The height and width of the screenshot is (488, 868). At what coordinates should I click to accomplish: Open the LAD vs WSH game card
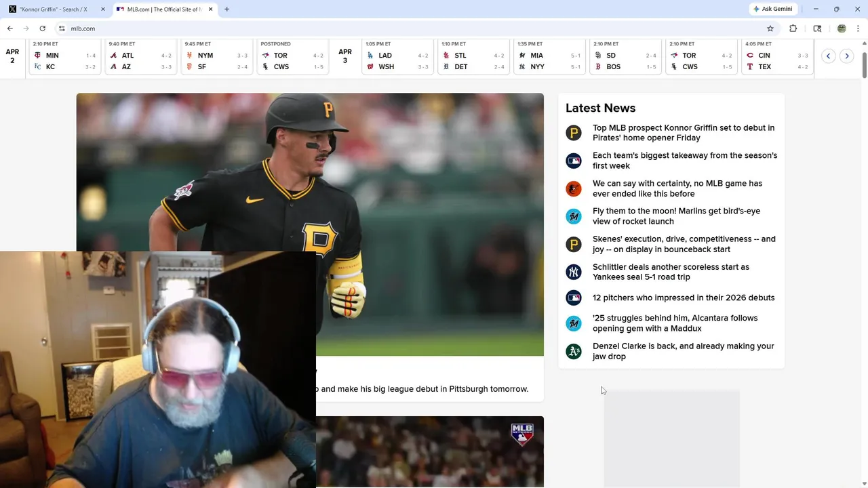(397, 56)
